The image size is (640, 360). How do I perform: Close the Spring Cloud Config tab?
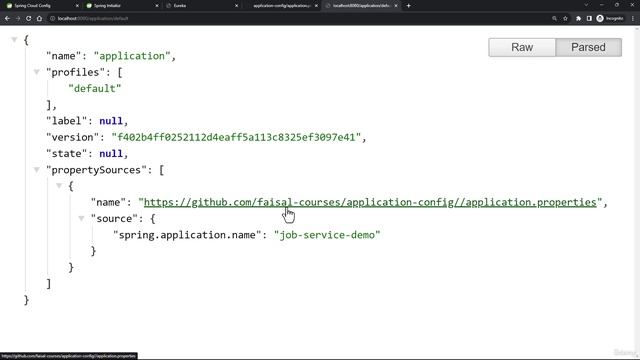tap(77, 6)
